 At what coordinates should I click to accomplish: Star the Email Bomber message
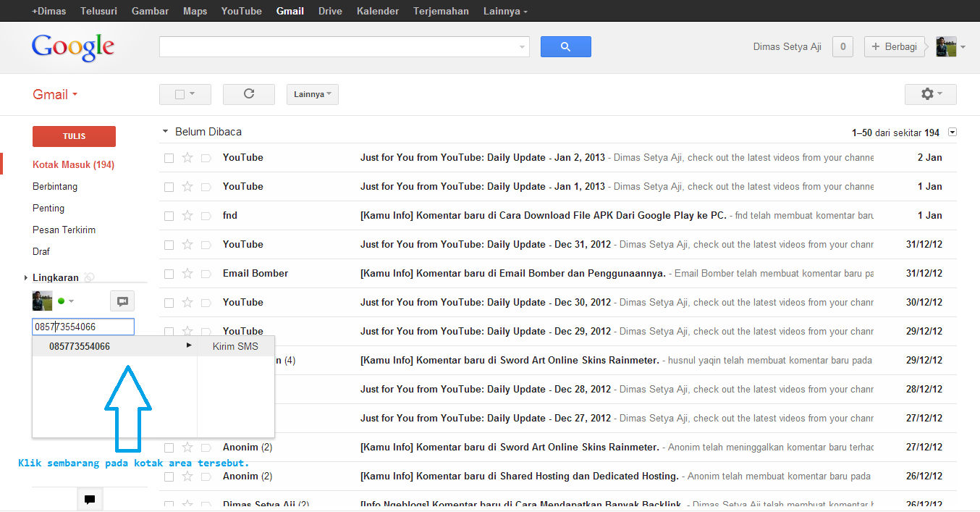[x=187, y=273]
